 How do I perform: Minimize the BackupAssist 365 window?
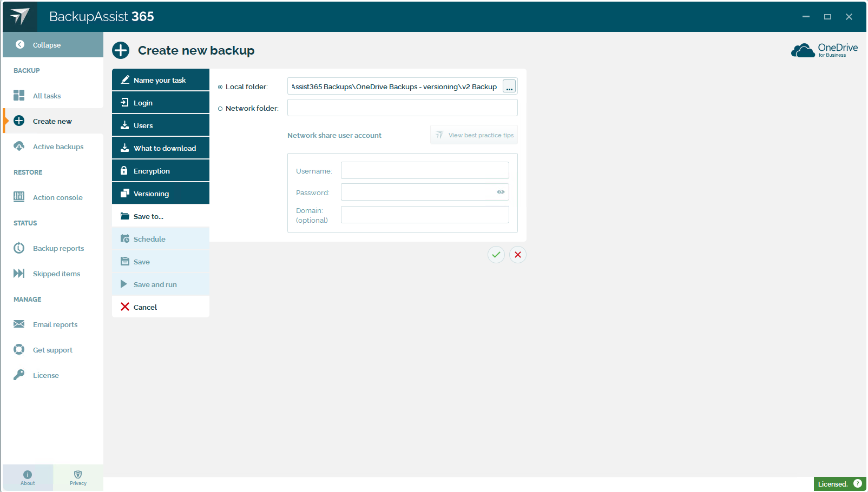point(806,17)
